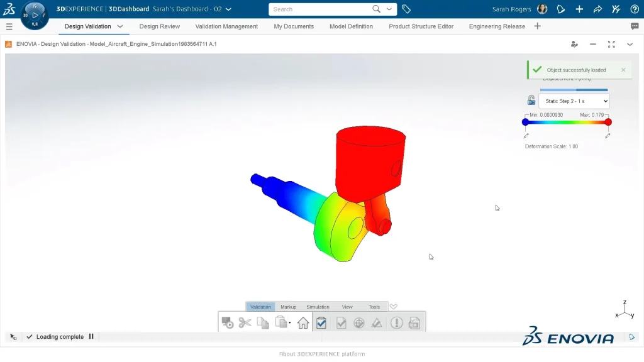Click the tag icon beside the search box
The height and width of the screenshot is (362, 644).
406,9
